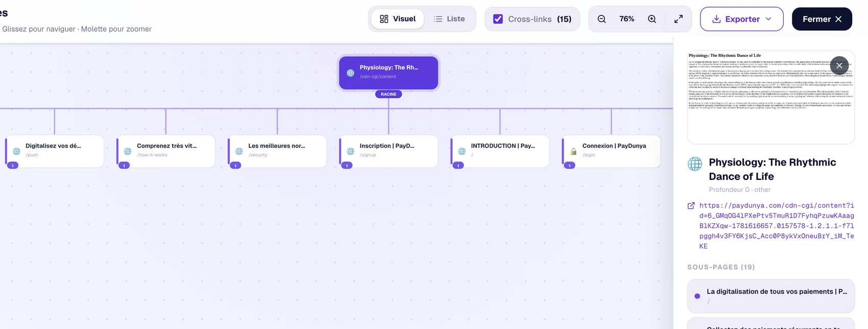Click globe icon on the /push node
The image size is (868, 329).
click(16, 151)
